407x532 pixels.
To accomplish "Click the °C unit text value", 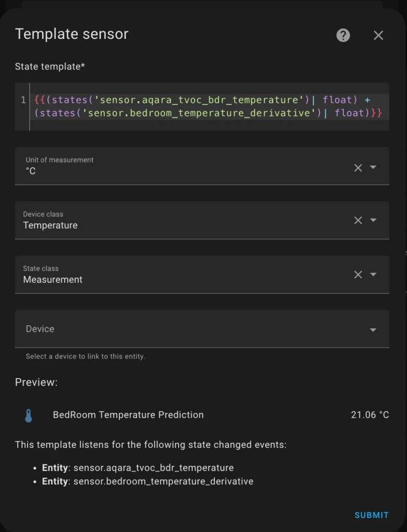I will 31,171.
